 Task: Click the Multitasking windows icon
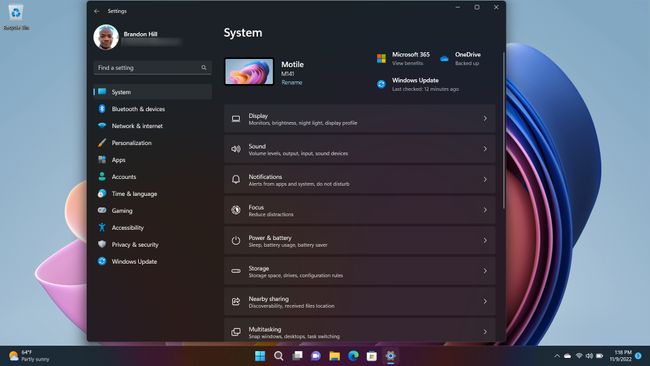tap(236, 332)
